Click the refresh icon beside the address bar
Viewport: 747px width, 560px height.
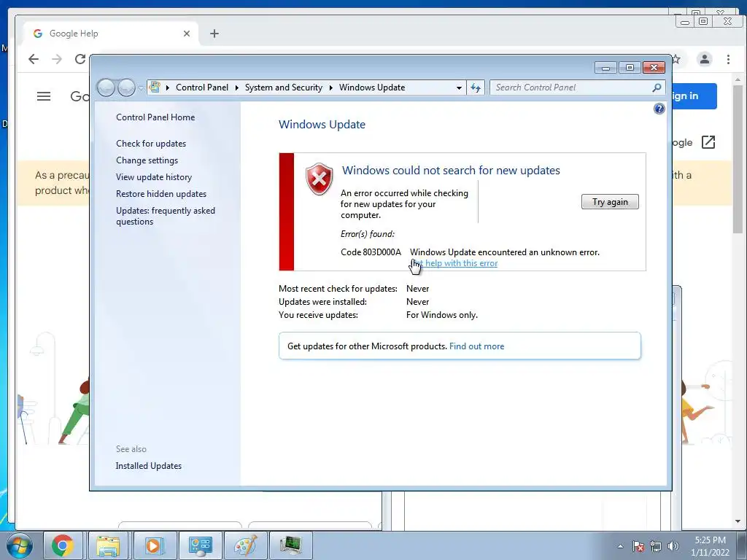coord(476,87)
